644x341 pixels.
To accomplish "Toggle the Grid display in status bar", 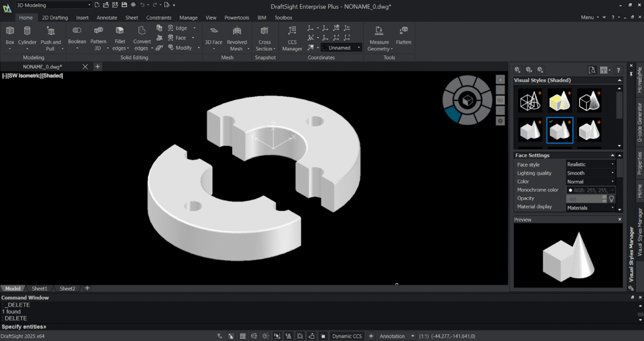I will (243, 336).
